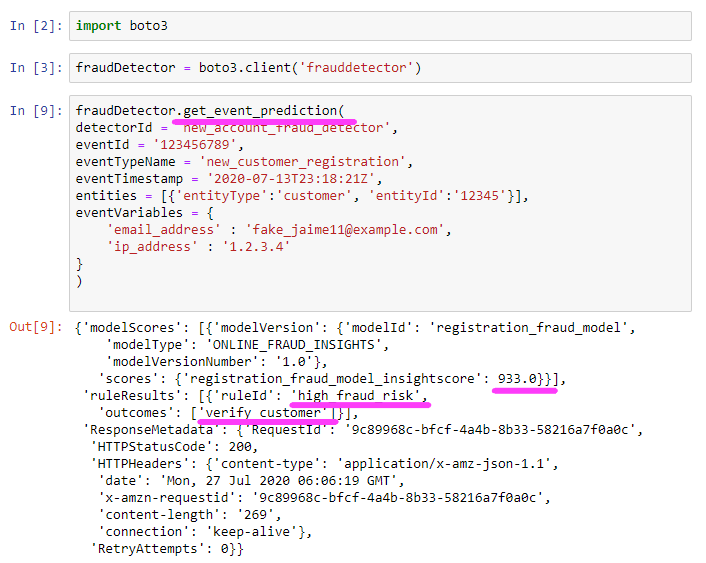Click 'connection': 'keep-alive' in output
The image size is (706, 563).
pos(205,532)
